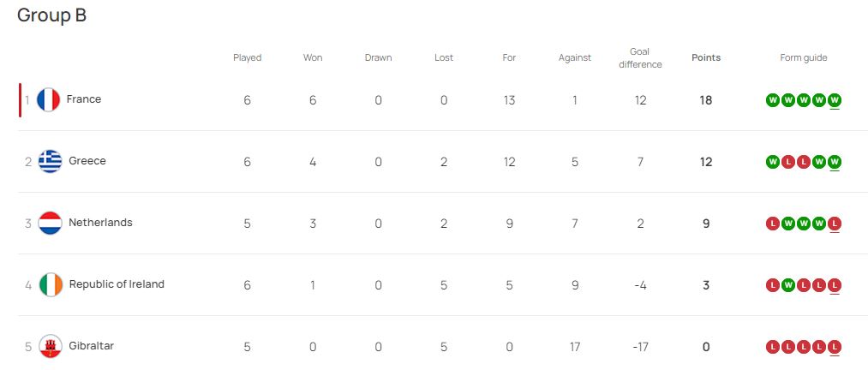Click the Goal difference column header
Screen dimensions: 868x370
pos(640,57)
